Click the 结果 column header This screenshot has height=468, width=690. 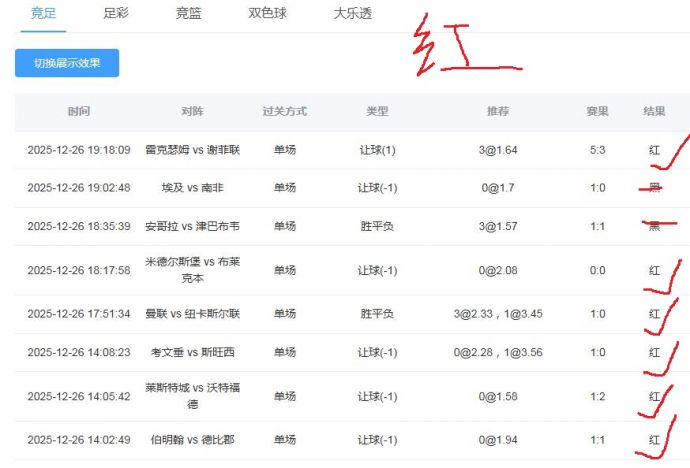pos(654,112)
